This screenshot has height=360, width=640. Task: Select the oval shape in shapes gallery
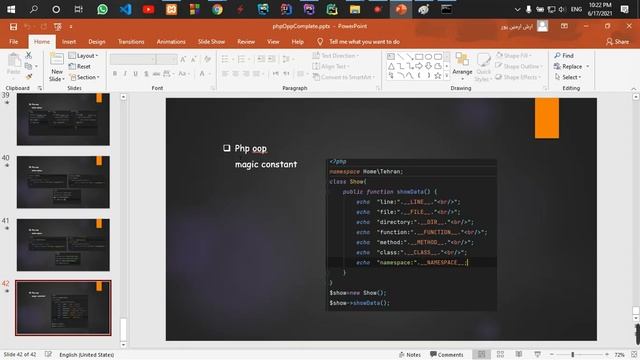[428, 57]
